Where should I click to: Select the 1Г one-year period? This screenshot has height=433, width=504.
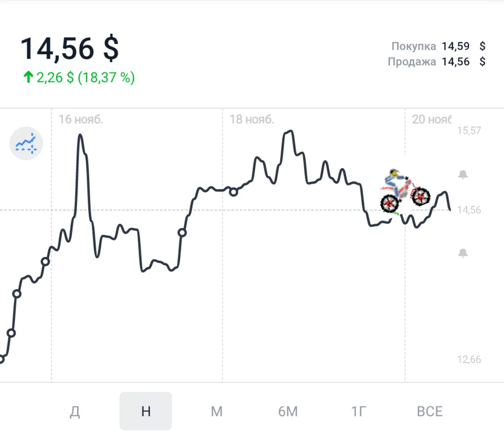[359, 411]
